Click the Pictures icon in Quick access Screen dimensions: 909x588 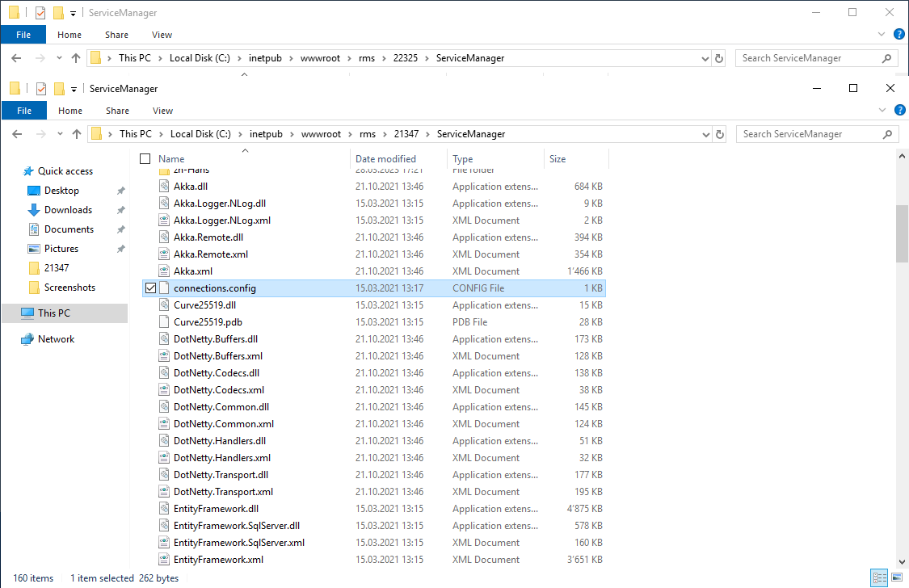point(34,249)
